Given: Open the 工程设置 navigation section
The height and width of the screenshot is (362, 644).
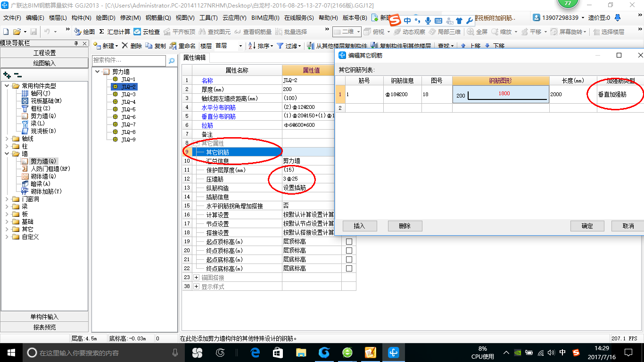Looking at the screenshot, I should click(44, 53).
